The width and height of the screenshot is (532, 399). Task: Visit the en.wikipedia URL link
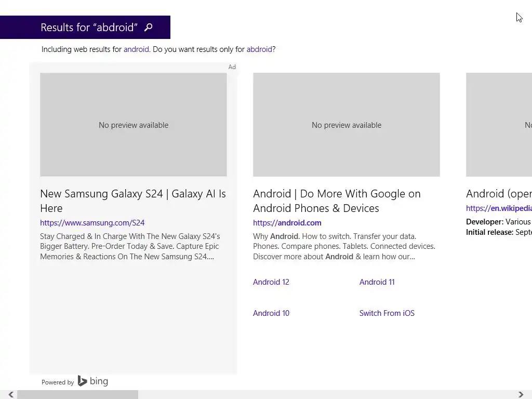pyautogui.click(x=499, y=208)
